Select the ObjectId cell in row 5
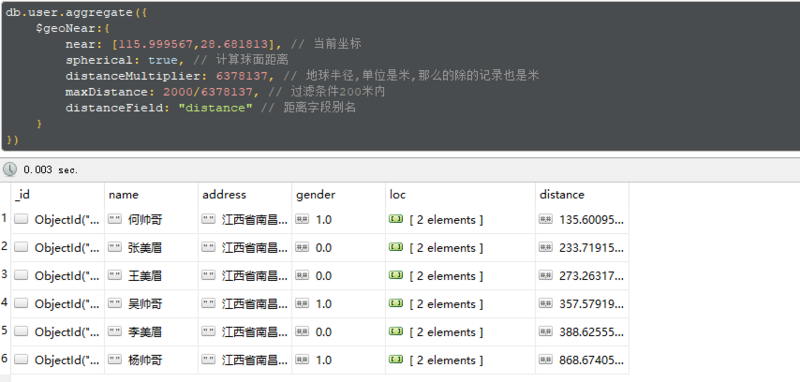 coord(57,332)
